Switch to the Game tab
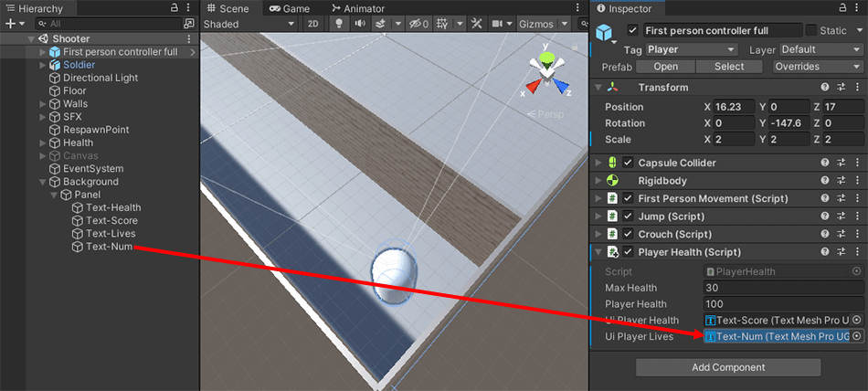This screenshot has height=391, width=868. point(290,8)
